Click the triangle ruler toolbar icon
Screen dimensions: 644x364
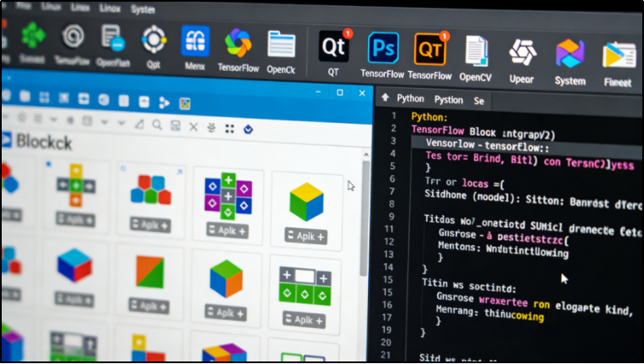pyautogui.click(x=140, y=124)
